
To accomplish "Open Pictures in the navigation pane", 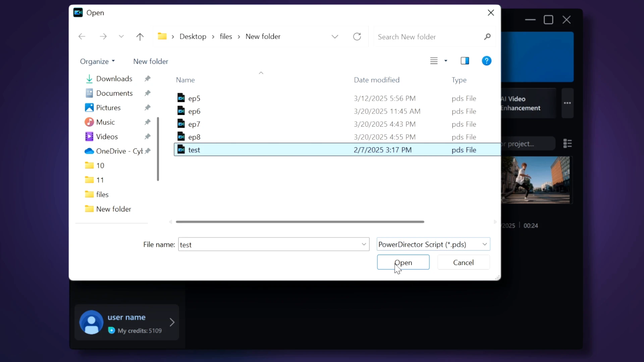I will tap(108, 108).
